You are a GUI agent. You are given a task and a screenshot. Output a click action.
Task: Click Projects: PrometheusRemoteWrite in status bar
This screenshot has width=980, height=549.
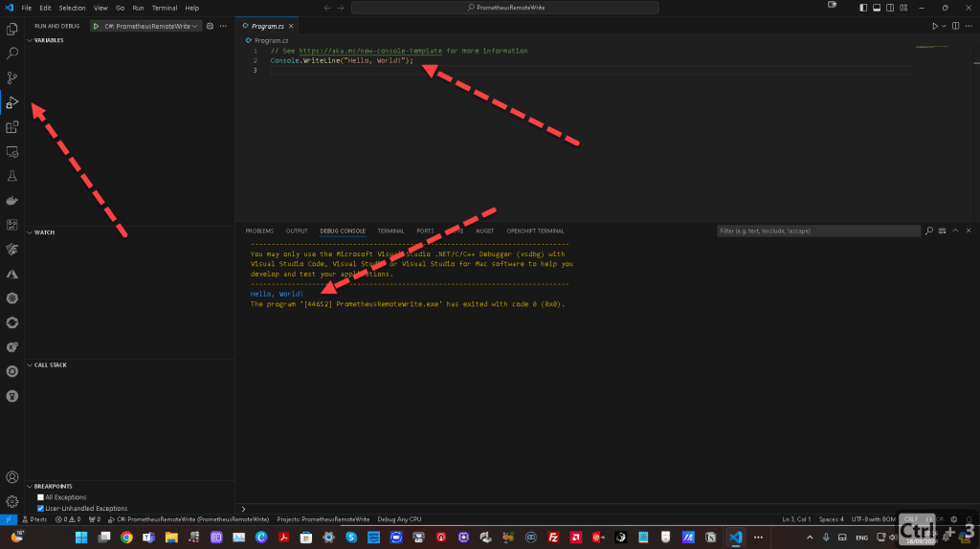pos(323,519)
